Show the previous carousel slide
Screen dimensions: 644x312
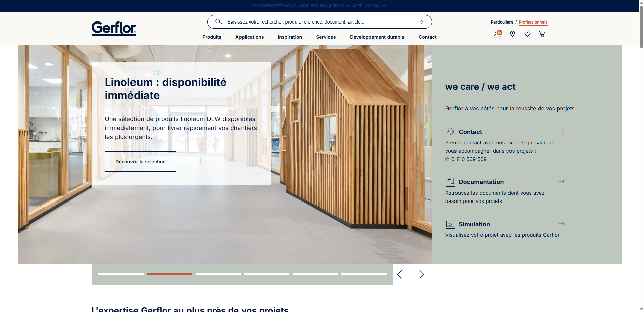[x=399, y=274]
